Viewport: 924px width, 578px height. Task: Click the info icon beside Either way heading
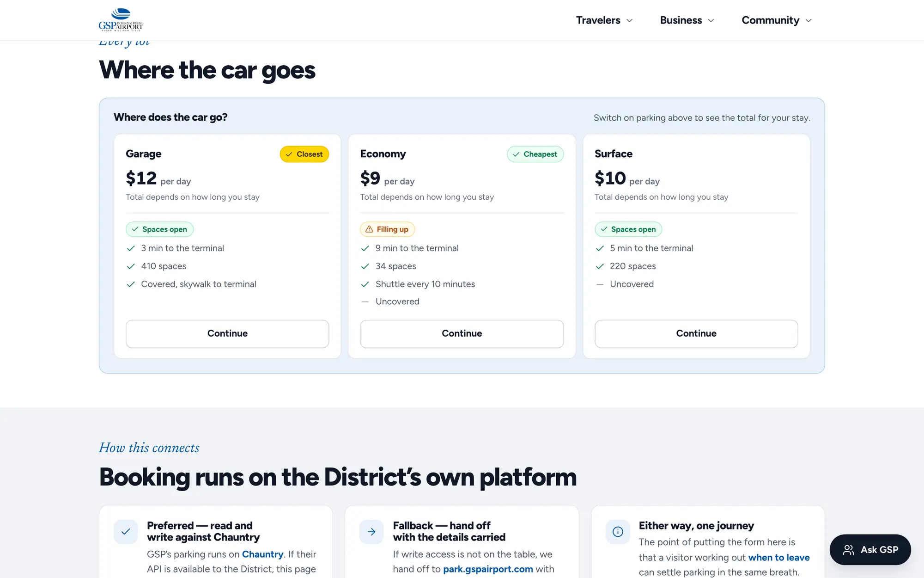pyautogui.click(x=618, y=532)
